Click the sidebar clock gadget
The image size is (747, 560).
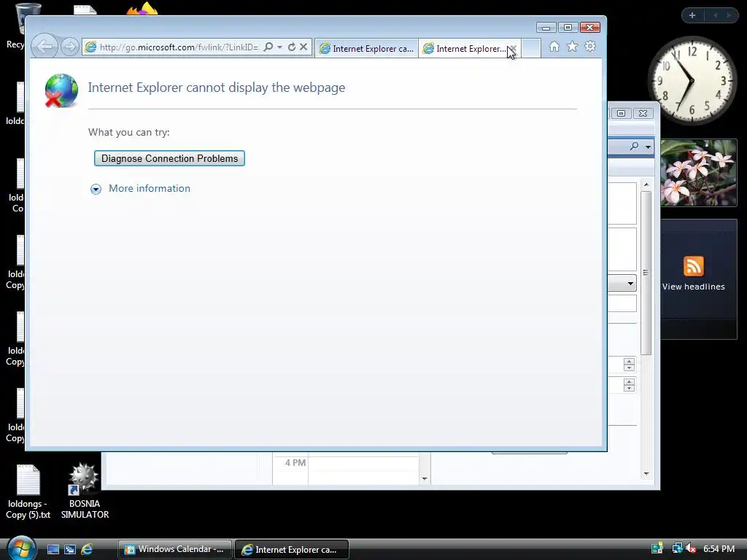tap(692, 80)
